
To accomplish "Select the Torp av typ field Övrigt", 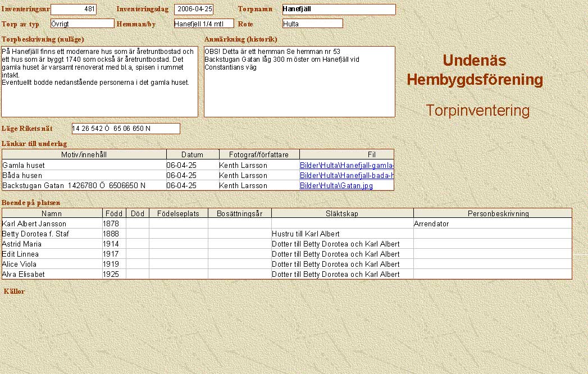I will pyautogui.click(x=82, y=24).
